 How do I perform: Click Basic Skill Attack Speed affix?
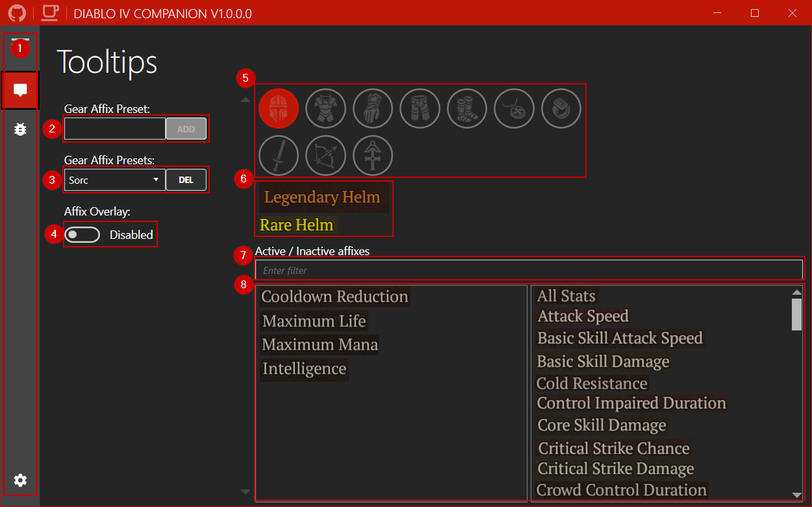click(x=620, y=338)
